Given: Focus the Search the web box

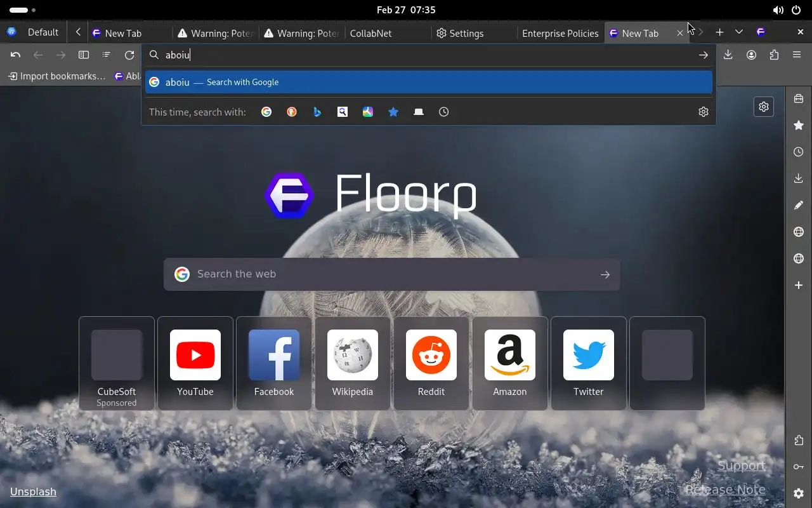Looking at the screenshot, I should coord(392,274).
